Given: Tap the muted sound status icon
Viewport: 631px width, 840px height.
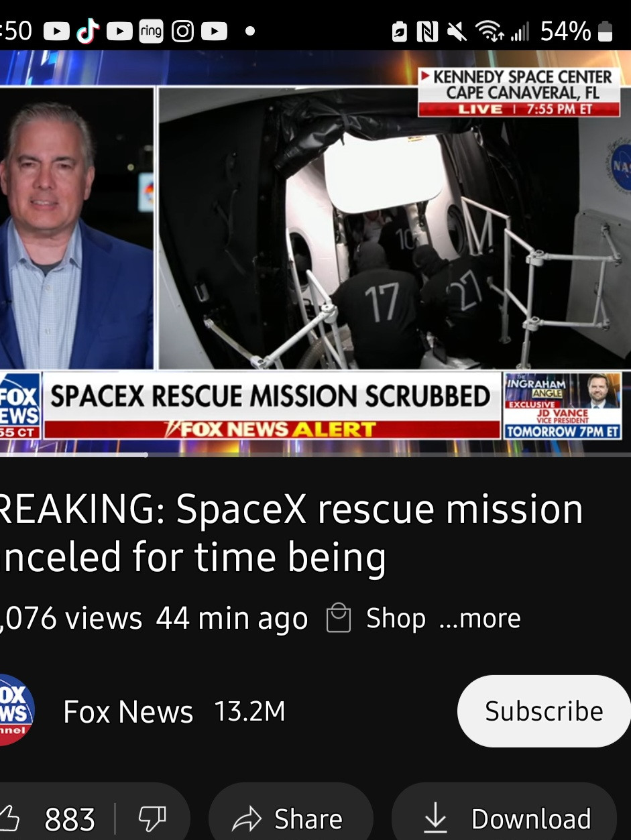Looking at the screenshot, I should pyautogui.click(x=457, y=32).
